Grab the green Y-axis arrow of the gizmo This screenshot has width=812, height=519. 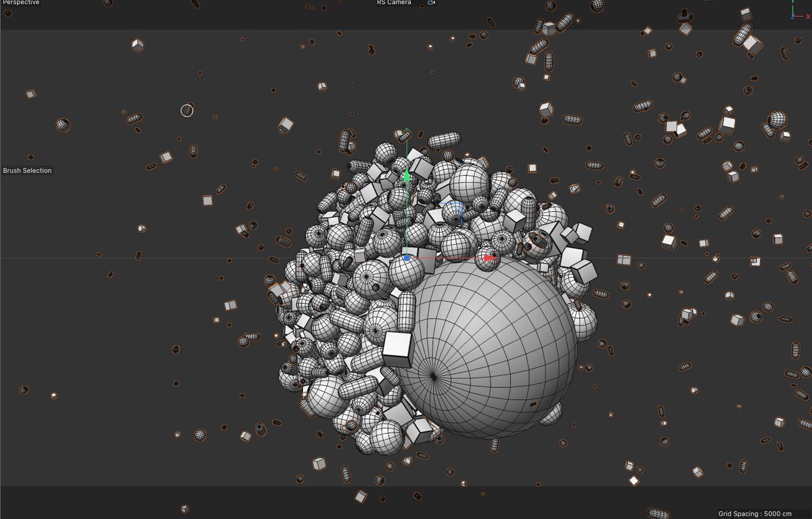click(407, 176)
